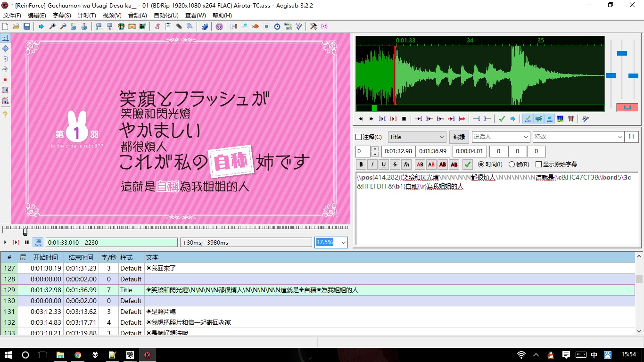Open Options hammer and wrench icon
This screenshot has height=362, width=644.
pos(314,26)
